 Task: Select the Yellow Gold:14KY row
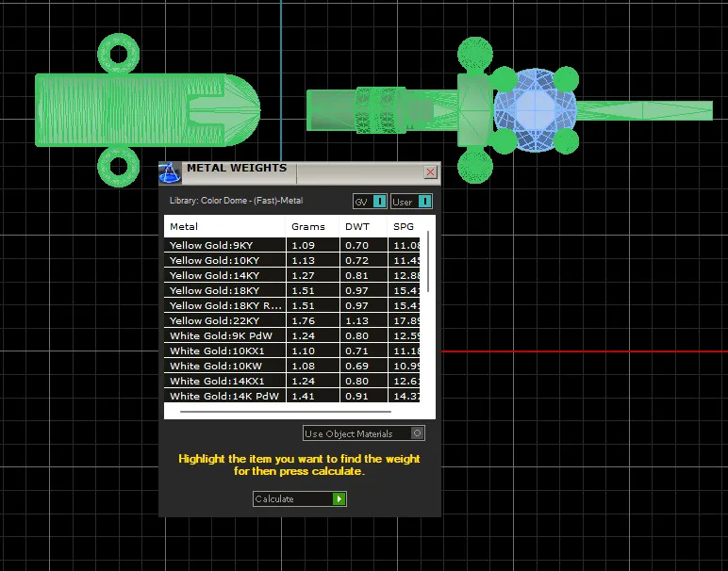click(x=291, y=275)
